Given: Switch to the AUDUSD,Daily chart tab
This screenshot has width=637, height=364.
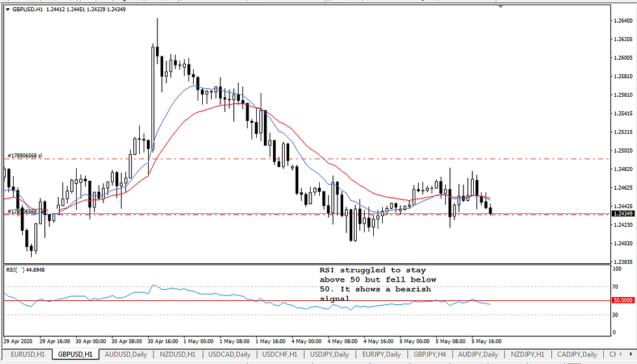Looking at the screenshot, I should 126,354.
